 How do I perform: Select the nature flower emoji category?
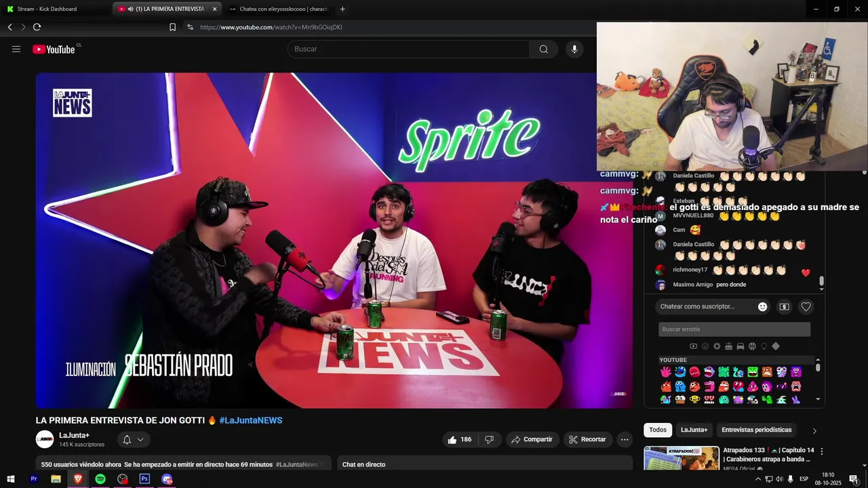pos(717,346)
